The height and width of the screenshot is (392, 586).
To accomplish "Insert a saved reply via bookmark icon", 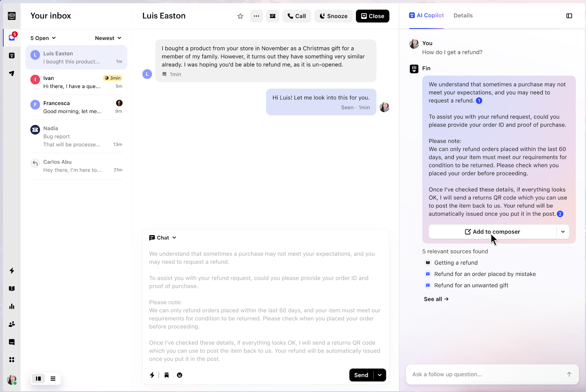I will [167, 375].
